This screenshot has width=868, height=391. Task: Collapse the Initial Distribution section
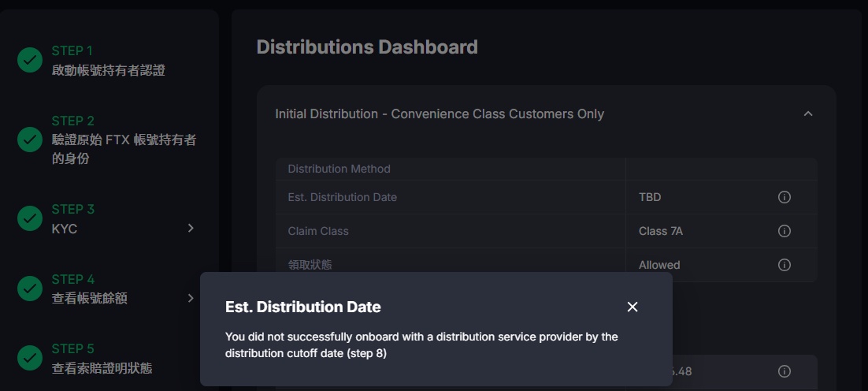807,114
